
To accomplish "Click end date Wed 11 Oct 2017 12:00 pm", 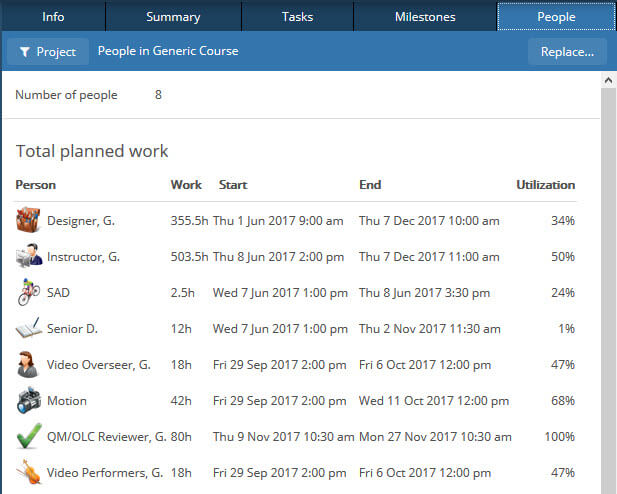I will (434, 401).
